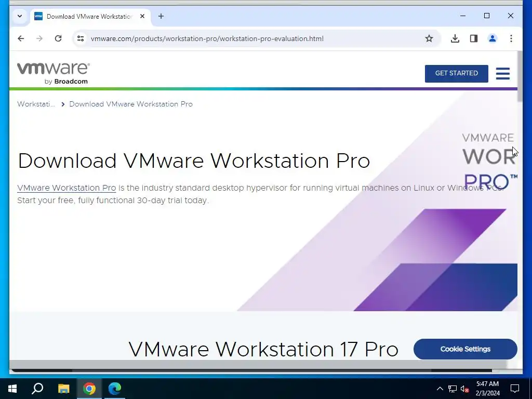
Task: Click the Workstati... breadcrumb link
Action: tap(36, 104)
